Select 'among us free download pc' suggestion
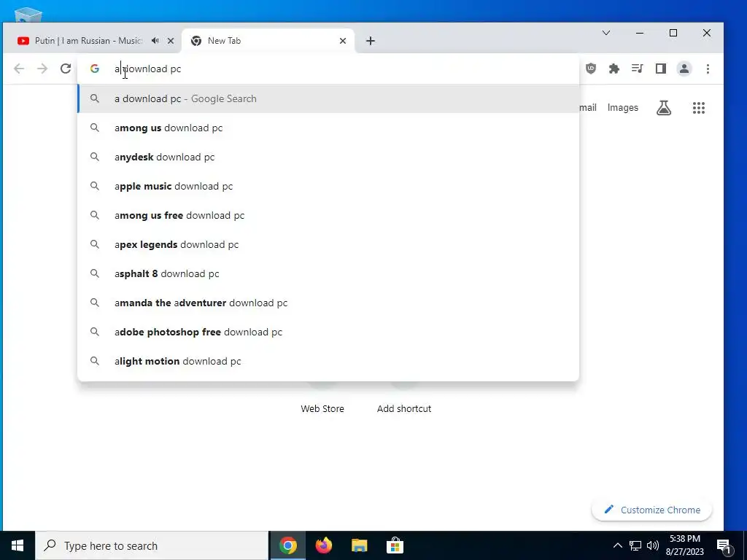The height and width of the screenshot is (560, 747). coord(328,215)
